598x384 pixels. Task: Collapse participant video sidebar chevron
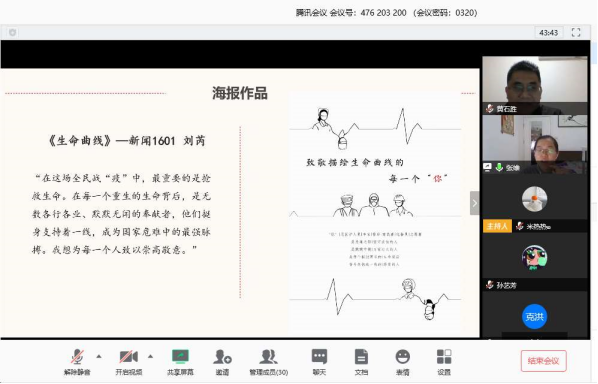(x=474, y=203)
